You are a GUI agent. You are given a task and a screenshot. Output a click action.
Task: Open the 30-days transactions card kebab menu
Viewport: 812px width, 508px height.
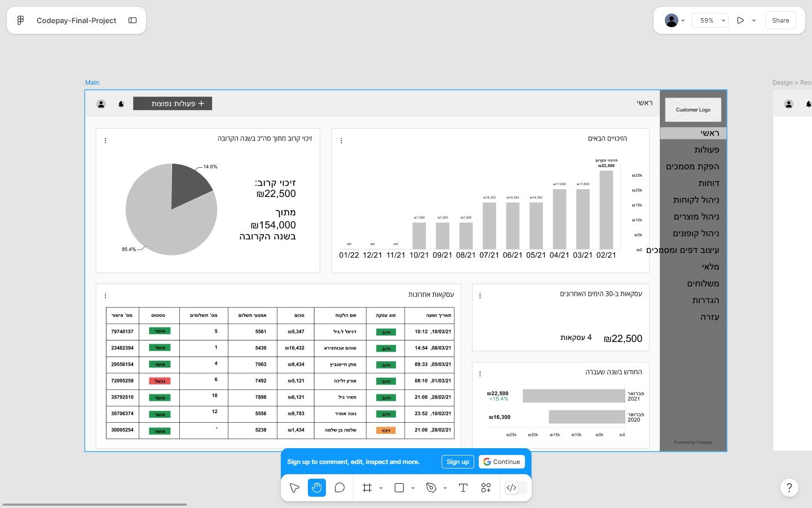(480, 296)
